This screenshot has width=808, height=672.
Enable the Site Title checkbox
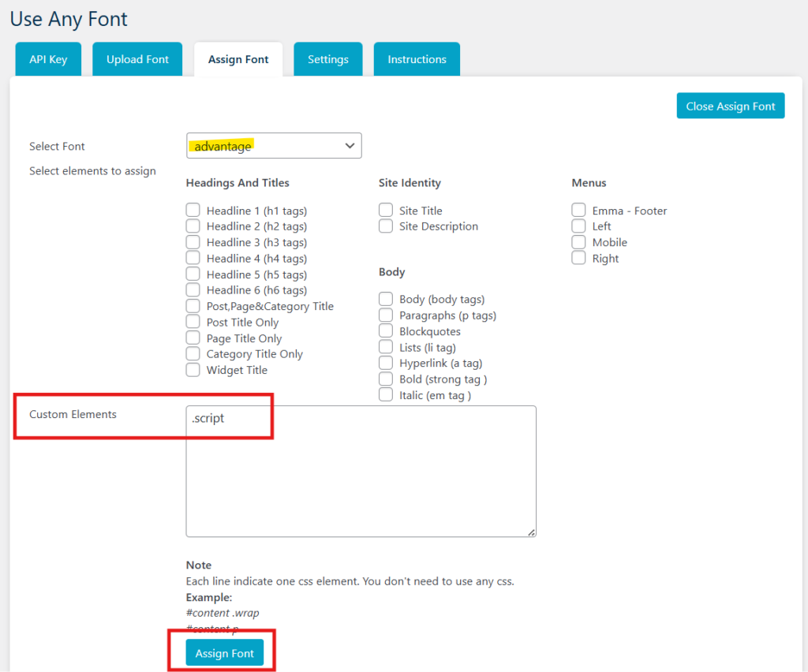coord(386,211)
